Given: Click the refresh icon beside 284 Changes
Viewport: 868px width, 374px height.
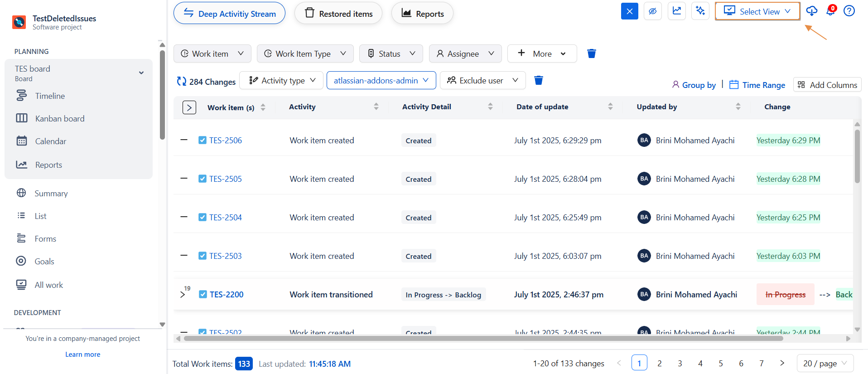Looking at the screenshot, I should coord(182,81).
